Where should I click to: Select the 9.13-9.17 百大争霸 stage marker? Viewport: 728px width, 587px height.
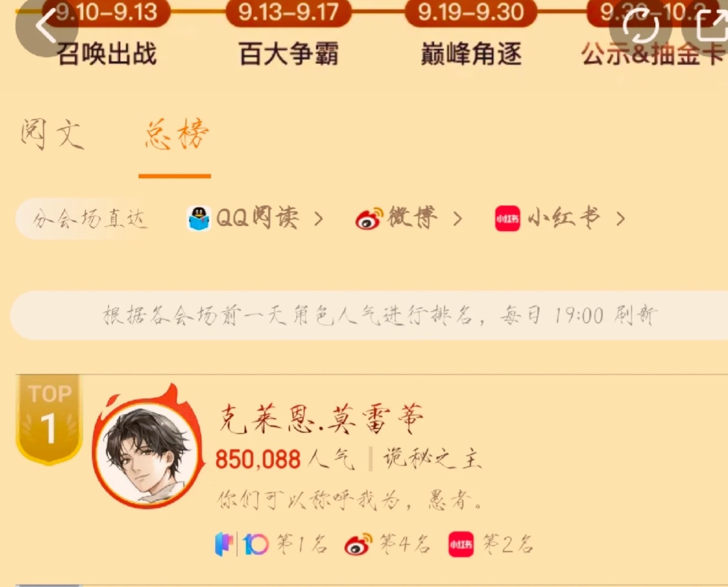[288, 34]
